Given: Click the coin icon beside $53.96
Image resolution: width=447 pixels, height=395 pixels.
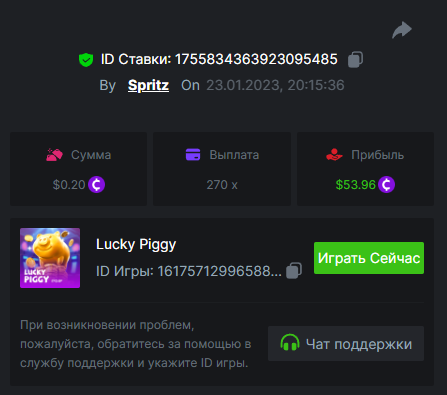Looking at the screenshot, I should pos(387,185).
